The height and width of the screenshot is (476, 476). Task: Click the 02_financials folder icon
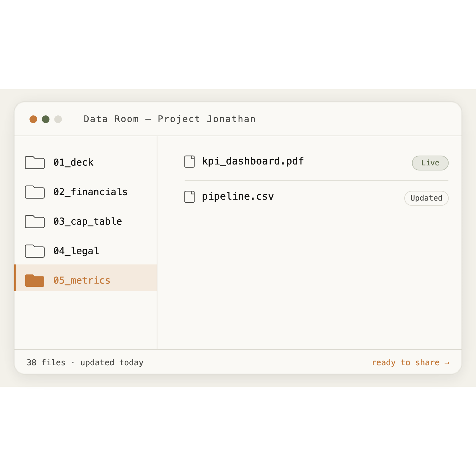[35, 192]
